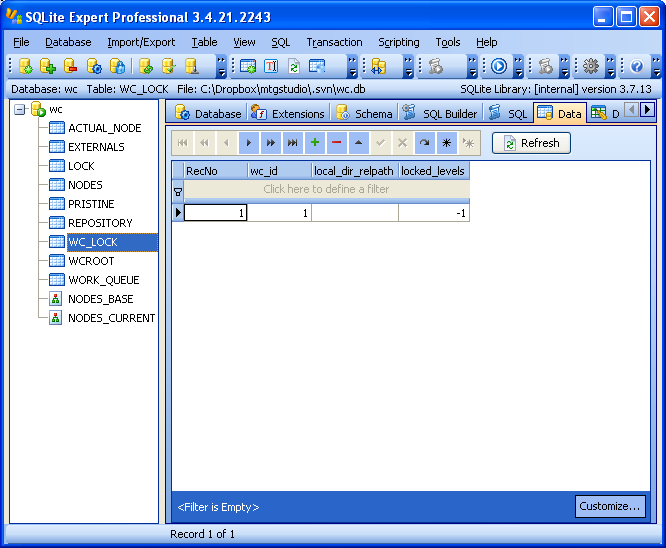Switch to the Extensions tab
Image resolution: width=666 pixels, height=548 pixels.
click(288, 113)
